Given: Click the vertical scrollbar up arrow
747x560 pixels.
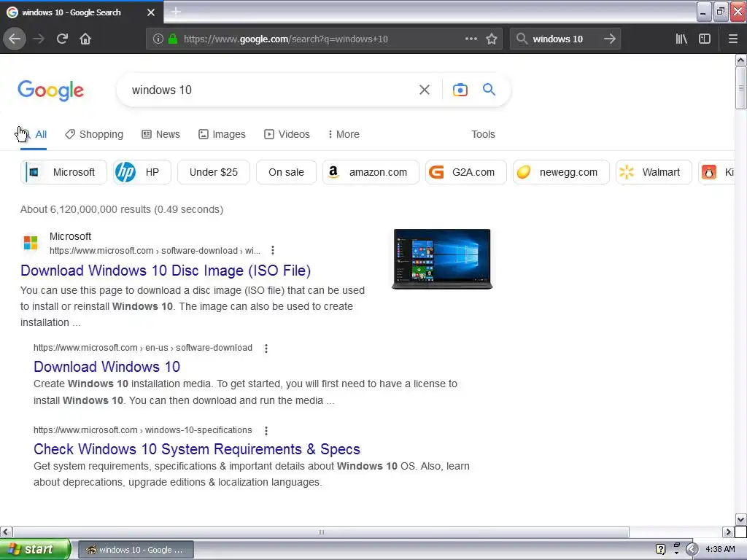Looking at the screenshot, I should [740, 60].
